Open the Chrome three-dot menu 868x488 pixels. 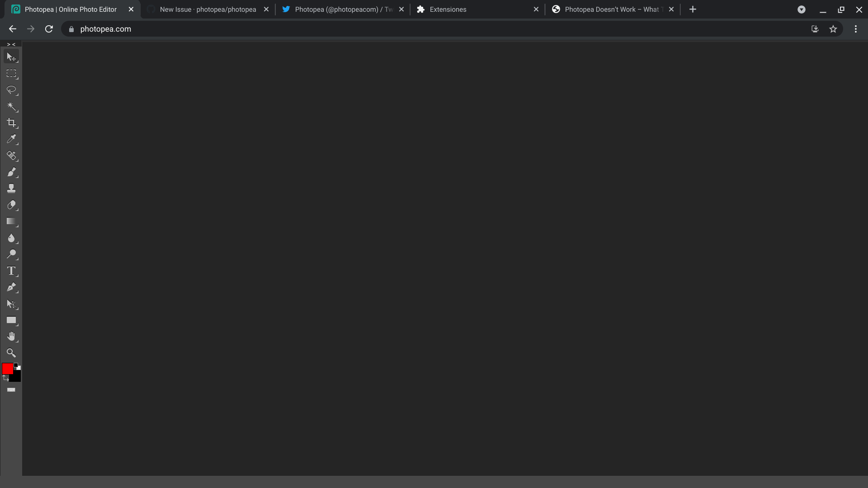tap(856, 28)
